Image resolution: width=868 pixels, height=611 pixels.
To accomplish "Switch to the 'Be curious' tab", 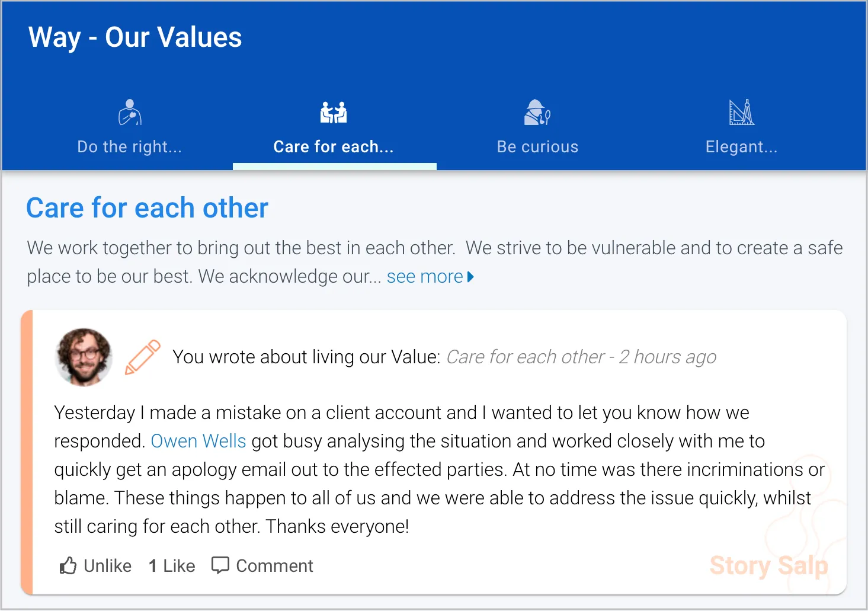I will pos(537,127).
